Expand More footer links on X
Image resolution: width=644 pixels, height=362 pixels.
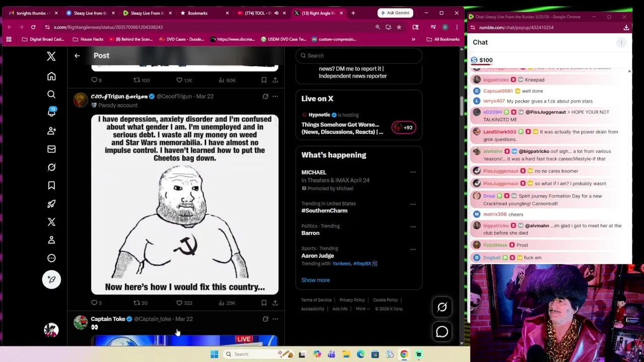click(363, 309)
